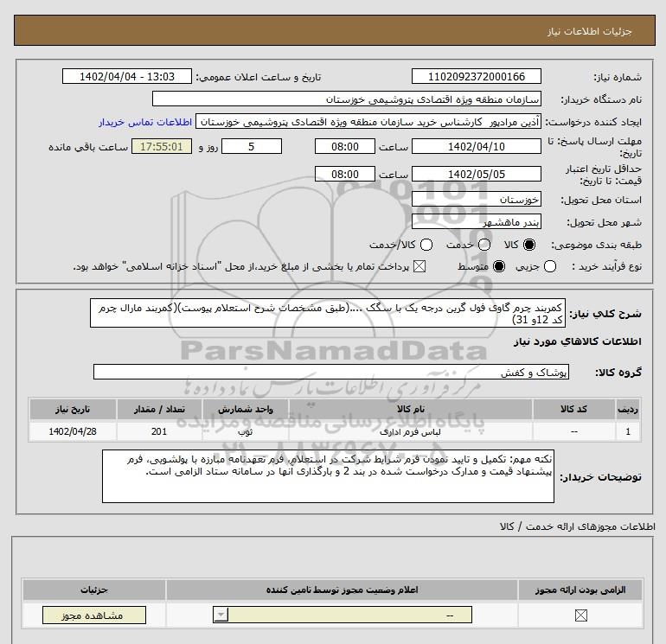Select the خدمت radio button
This screenshot has height=644, width=666.
[484, 245]
